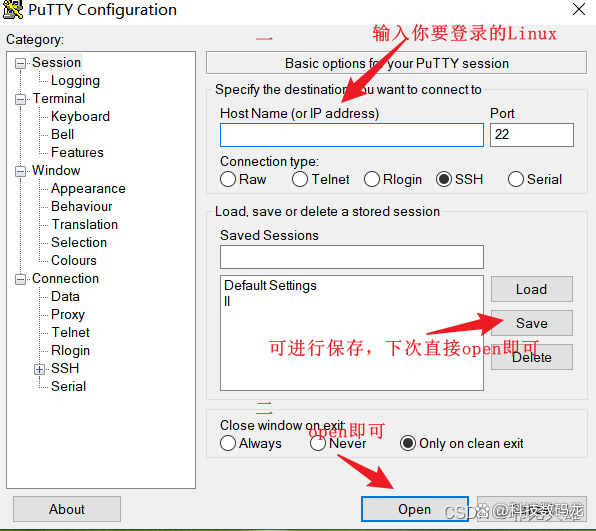The image size is (596, 531).
Task: Go to the Proxy settings page
Action: pyautogui.click(x=68, y=314)
